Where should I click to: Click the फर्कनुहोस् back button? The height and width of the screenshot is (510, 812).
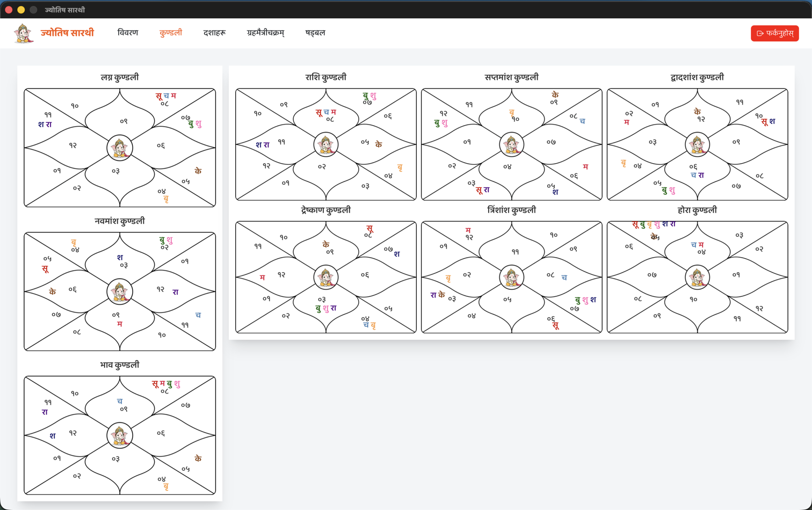coord(774,33)
